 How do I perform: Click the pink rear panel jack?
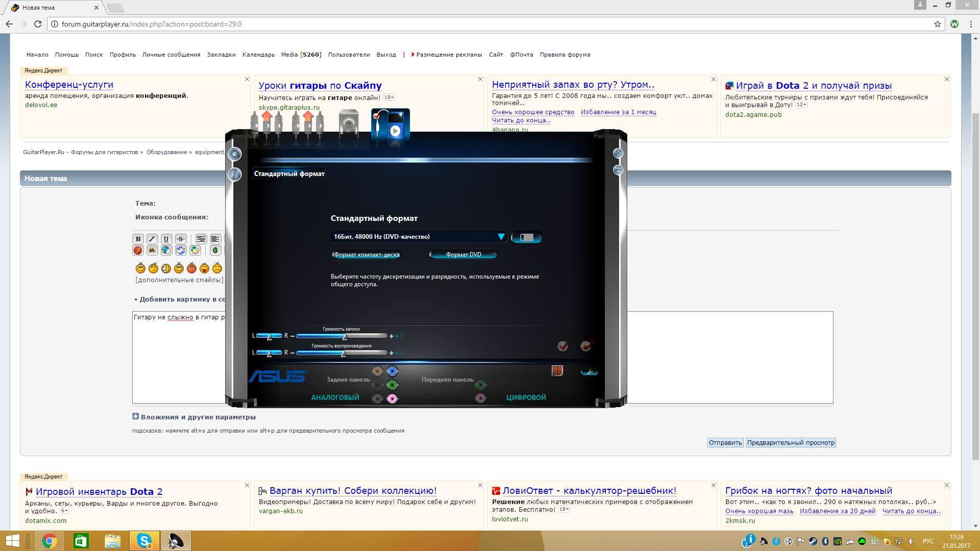click(x=392, y=398)
